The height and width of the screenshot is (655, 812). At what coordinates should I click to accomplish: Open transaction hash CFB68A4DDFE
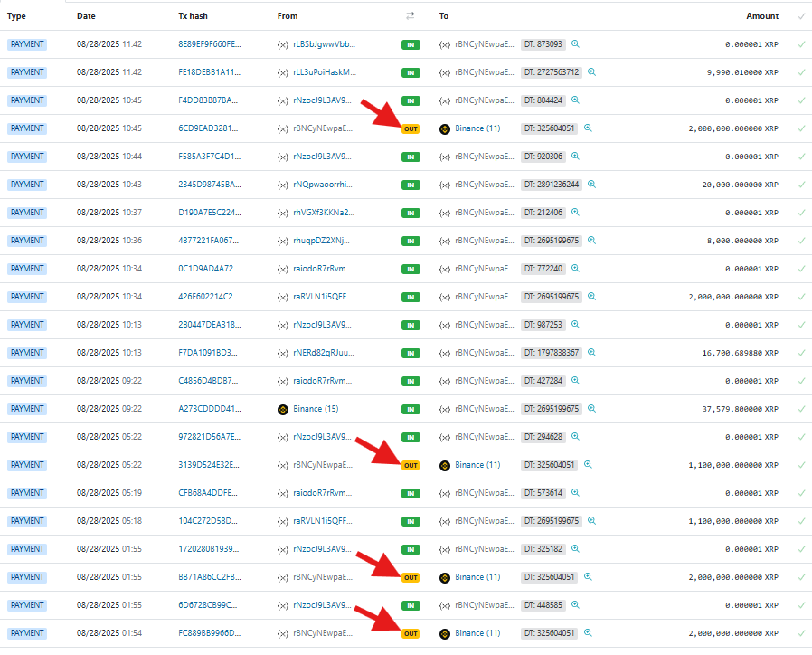(x=208, y=492)
